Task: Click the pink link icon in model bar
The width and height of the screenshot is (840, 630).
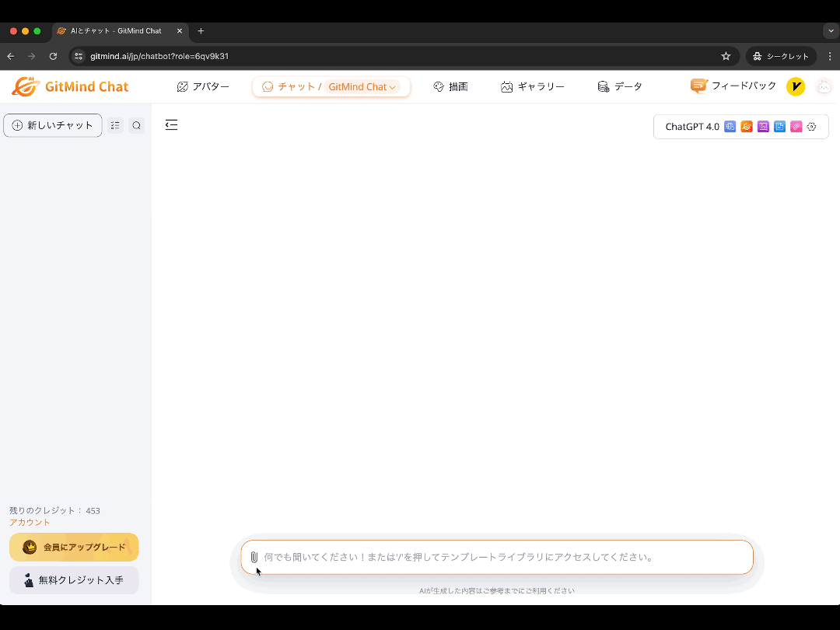Action: click(796, 127)
